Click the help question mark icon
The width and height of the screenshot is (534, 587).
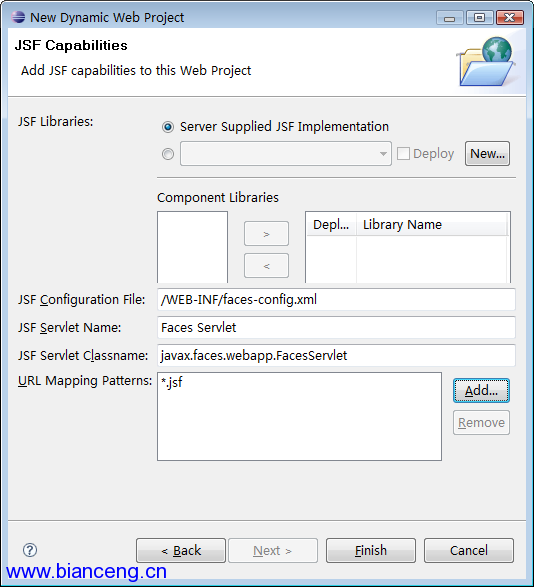click(x=30, y=550)
